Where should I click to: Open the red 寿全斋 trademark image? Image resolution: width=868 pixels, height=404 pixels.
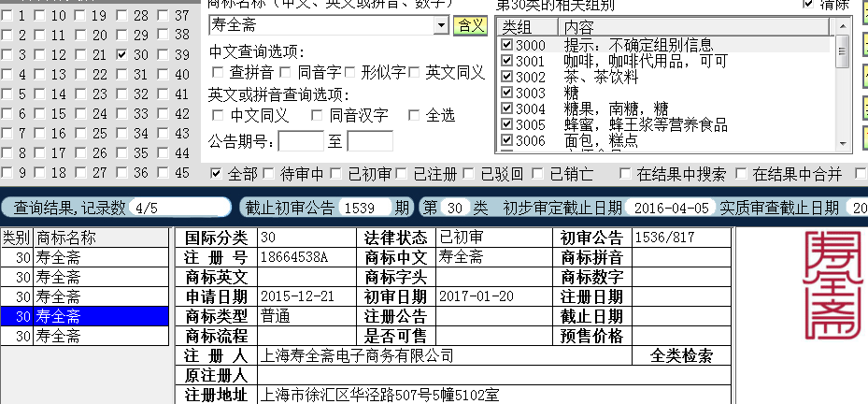pyautogui.click(x=833, y=285)
